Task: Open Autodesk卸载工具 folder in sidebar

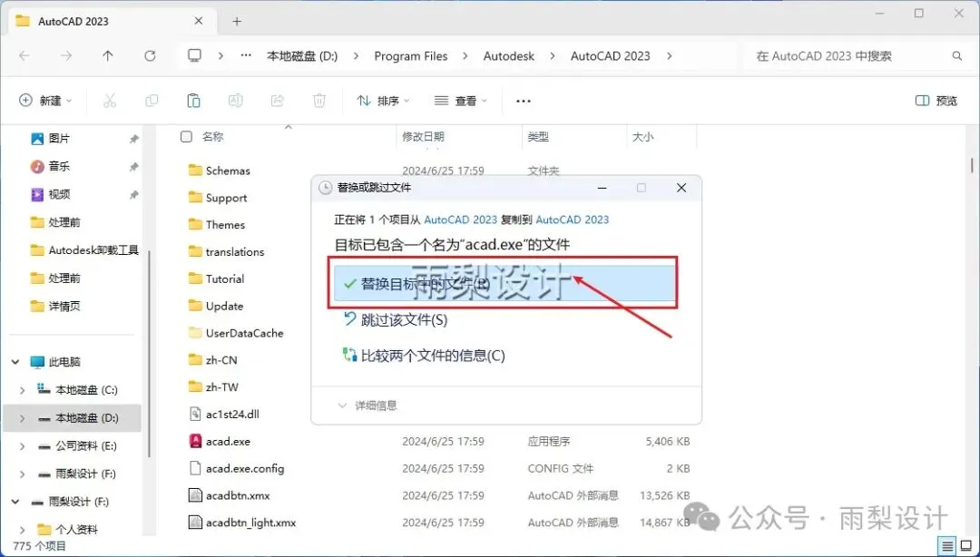Action: 84,250
